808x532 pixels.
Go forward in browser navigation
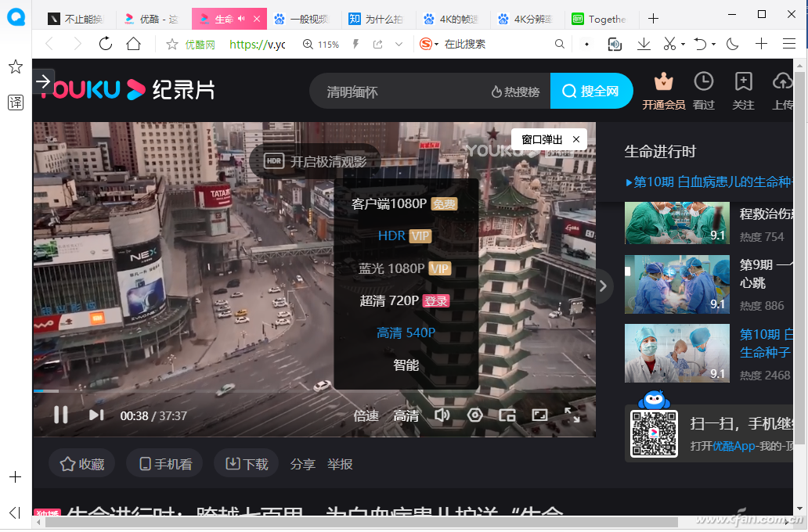coord(78,45)
